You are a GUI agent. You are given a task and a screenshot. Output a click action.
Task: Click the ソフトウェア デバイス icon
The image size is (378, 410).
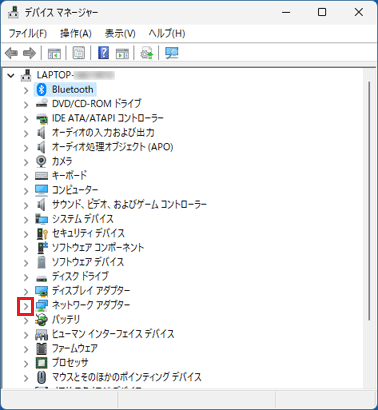[x=41, y=262]
